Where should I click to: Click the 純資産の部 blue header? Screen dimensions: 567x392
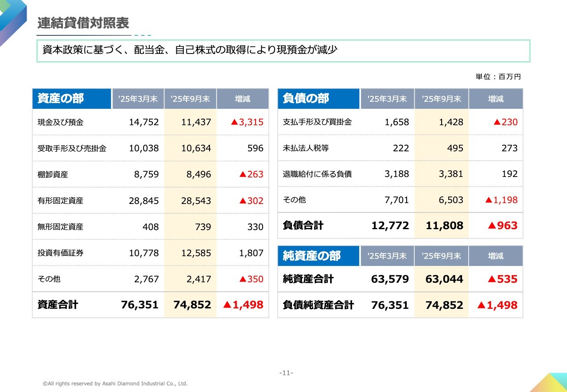click(318, 256)
